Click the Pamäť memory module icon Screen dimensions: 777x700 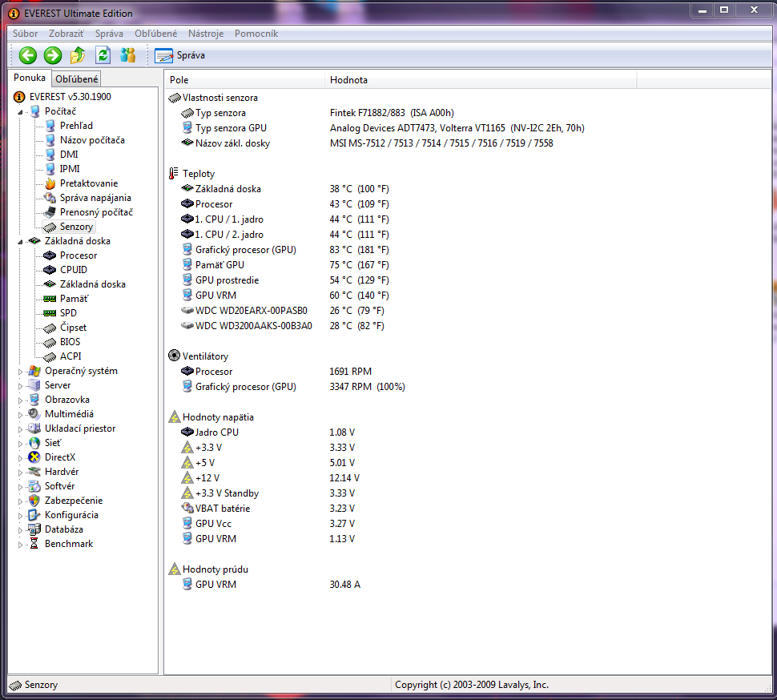point(50,299)
